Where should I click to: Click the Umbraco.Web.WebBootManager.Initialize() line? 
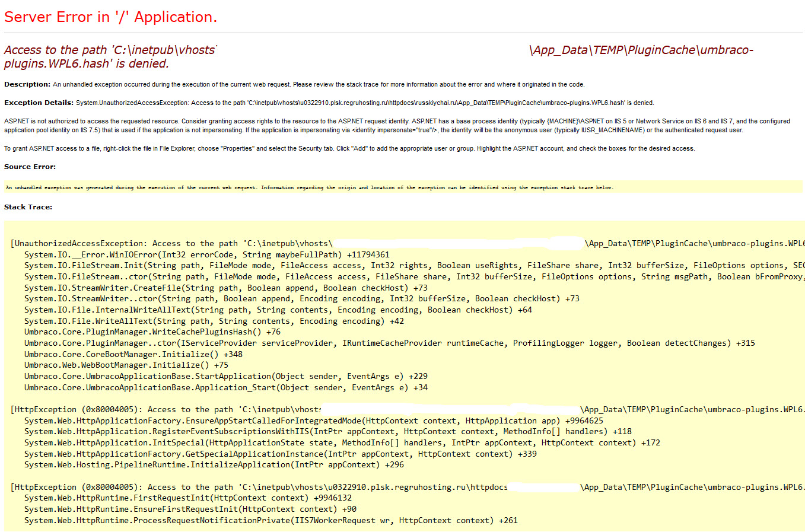click(126, 365)
